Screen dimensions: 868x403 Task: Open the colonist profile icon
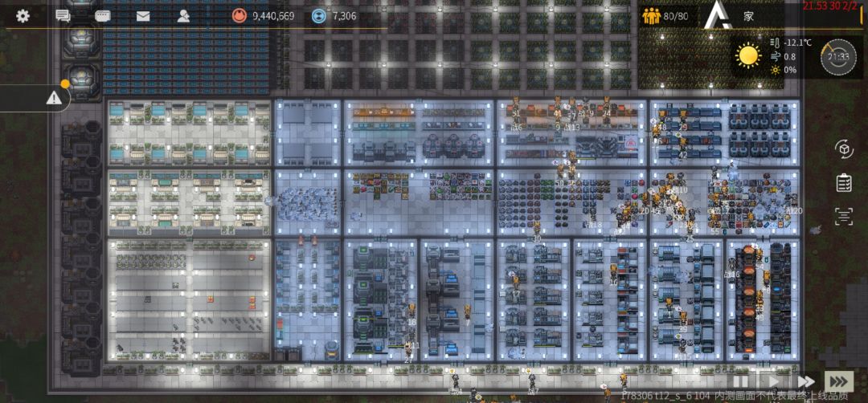click(x=183, y=16)
